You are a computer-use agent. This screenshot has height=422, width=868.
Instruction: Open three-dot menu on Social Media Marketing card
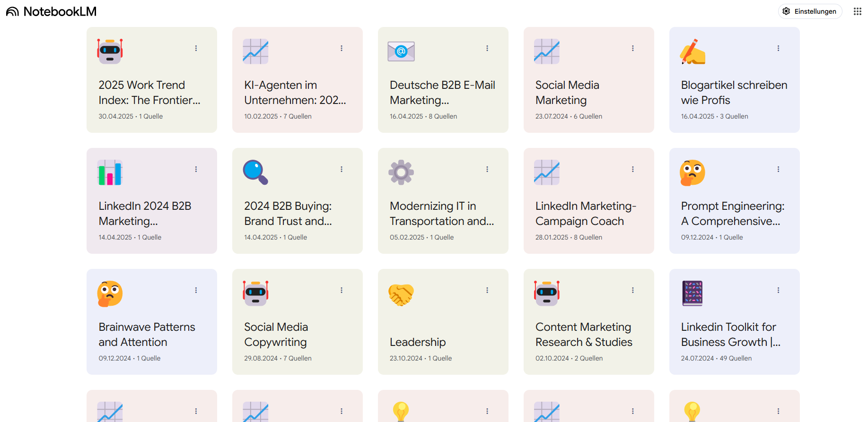pos(633,48)
